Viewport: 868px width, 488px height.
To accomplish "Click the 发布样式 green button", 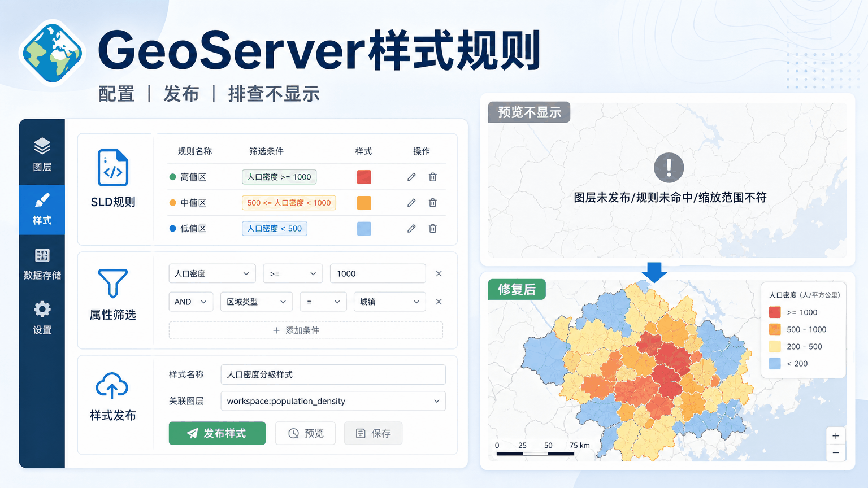I will tap(217, 433).
